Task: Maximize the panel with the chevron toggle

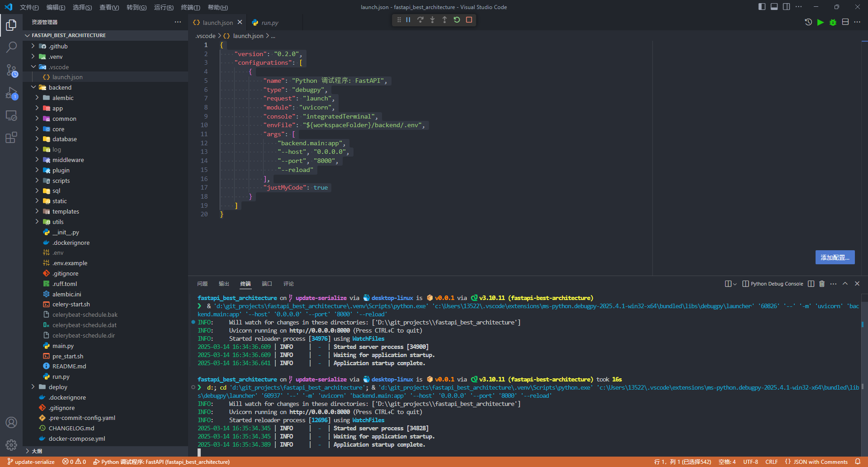Action: (x=845, y=284)
